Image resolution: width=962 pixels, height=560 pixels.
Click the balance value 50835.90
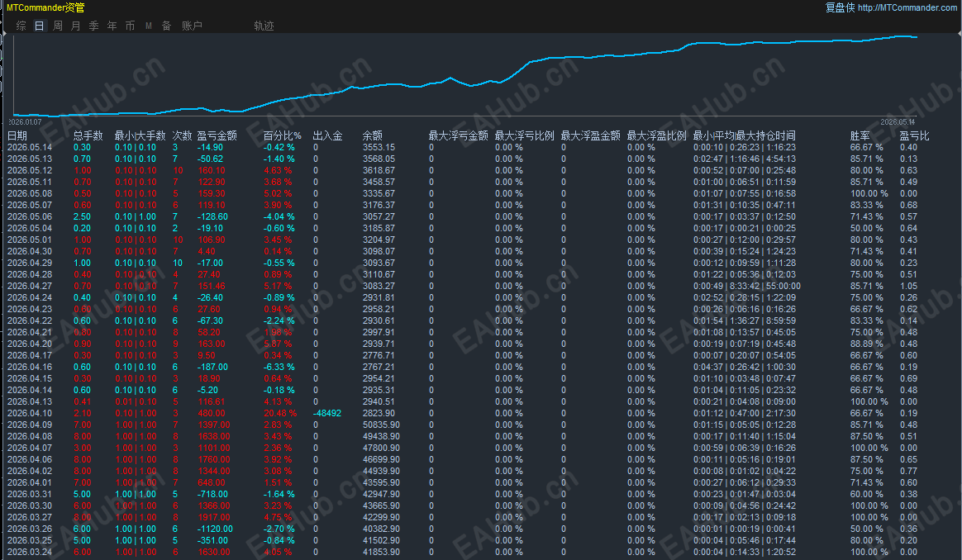(381, 425)
